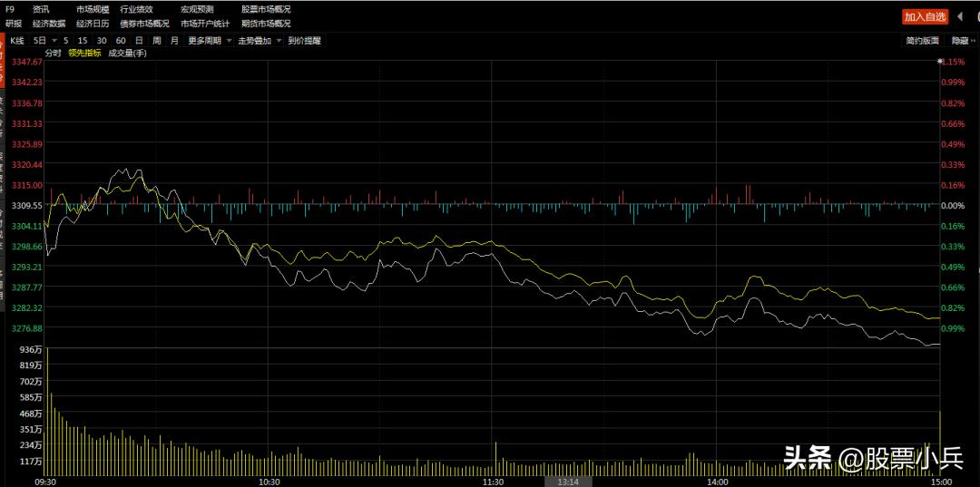Image resolution: width=980 pixels, height=487 pixels.
Task: Click the 1.15% percentage axis label
Action: [954, 62]
